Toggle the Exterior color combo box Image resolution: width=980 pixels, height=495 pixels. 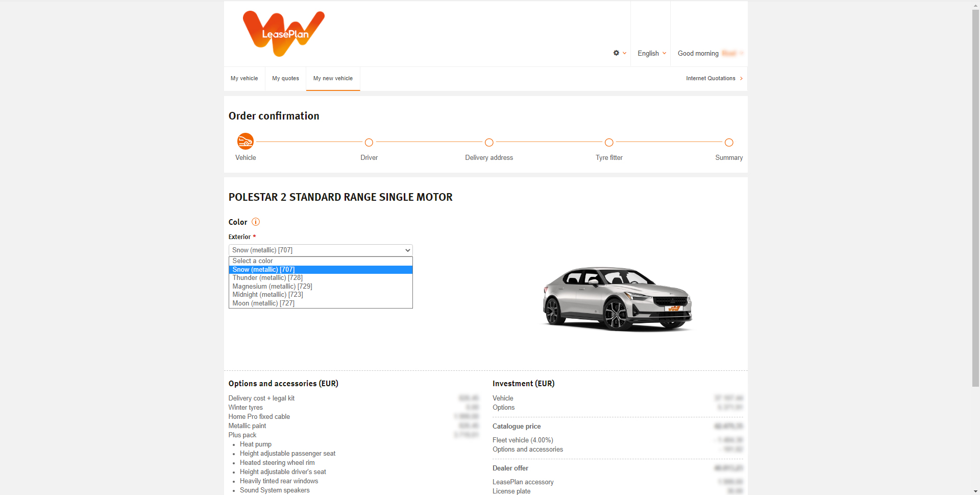pyautogui.click(x=321, y=250)
